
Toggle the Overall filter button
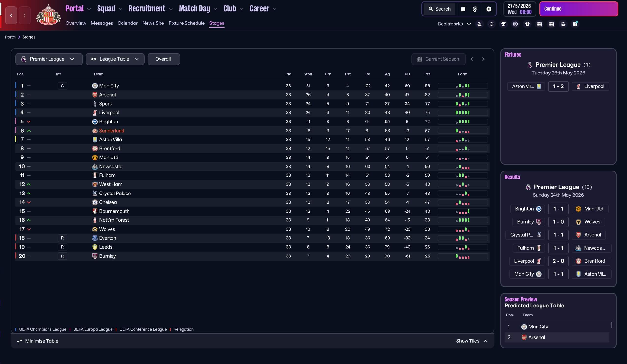click(x=163, y=59)
